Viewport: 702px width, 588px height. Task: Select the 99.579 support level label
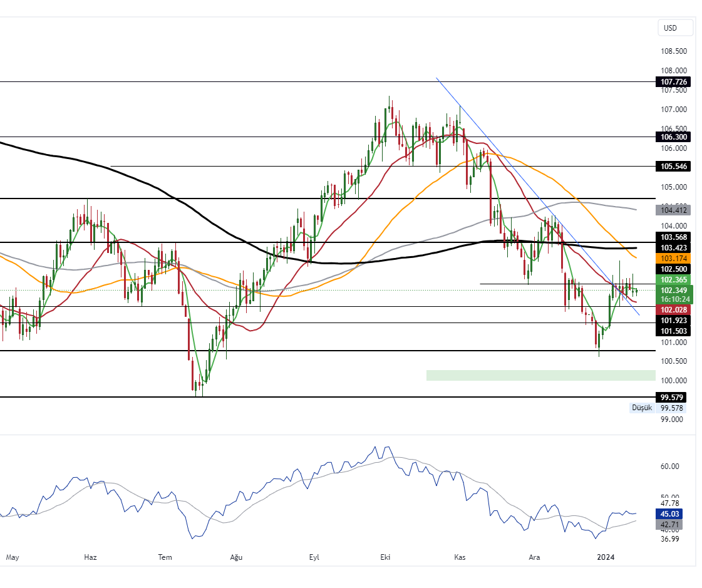pyautogui.click(x=672, y=397)
